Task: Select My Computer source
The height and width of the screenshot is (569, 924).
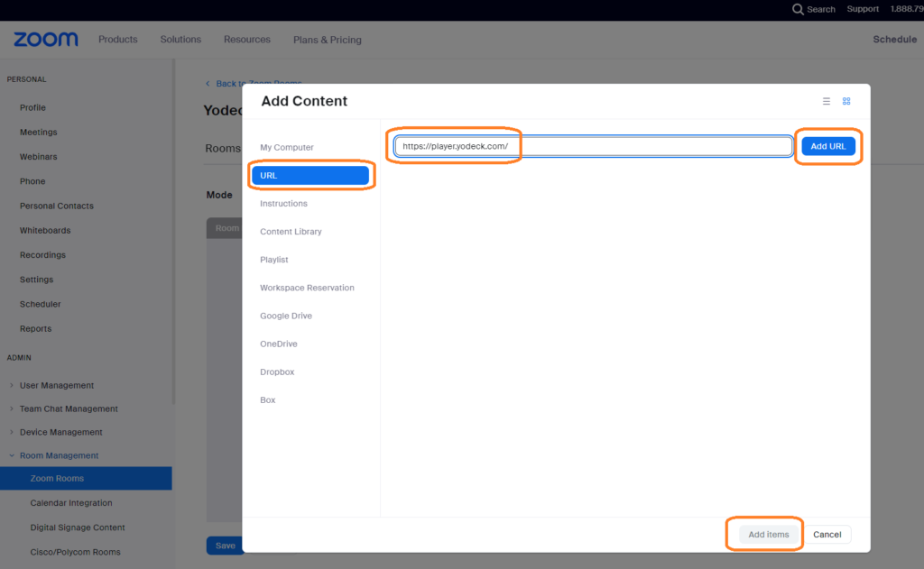Action: (287, 147)
